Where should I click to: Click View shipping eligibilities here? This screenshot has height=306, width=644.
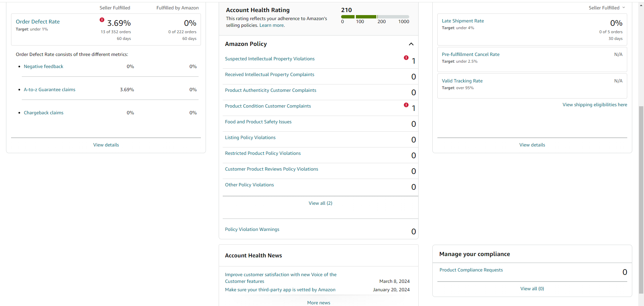[595, 105]
